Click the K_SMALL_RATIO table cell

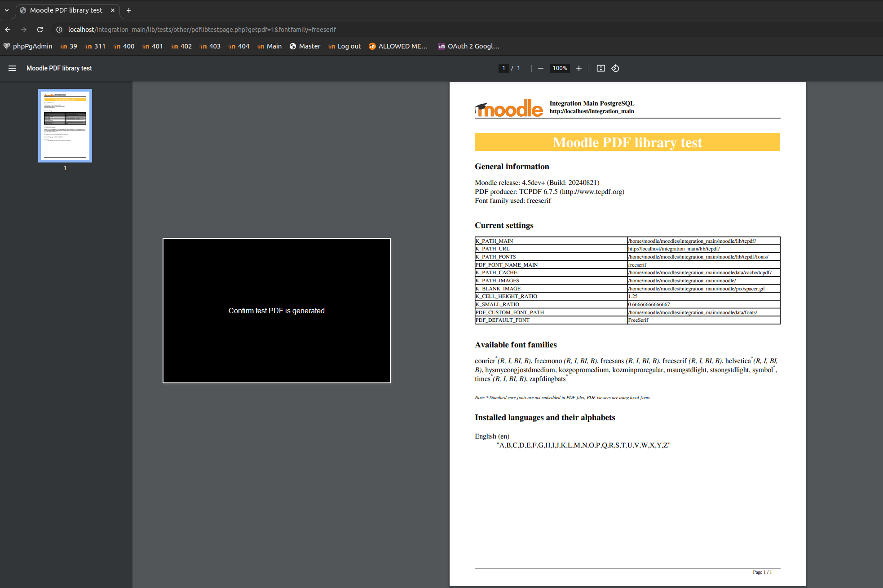[x=551, y=304]
